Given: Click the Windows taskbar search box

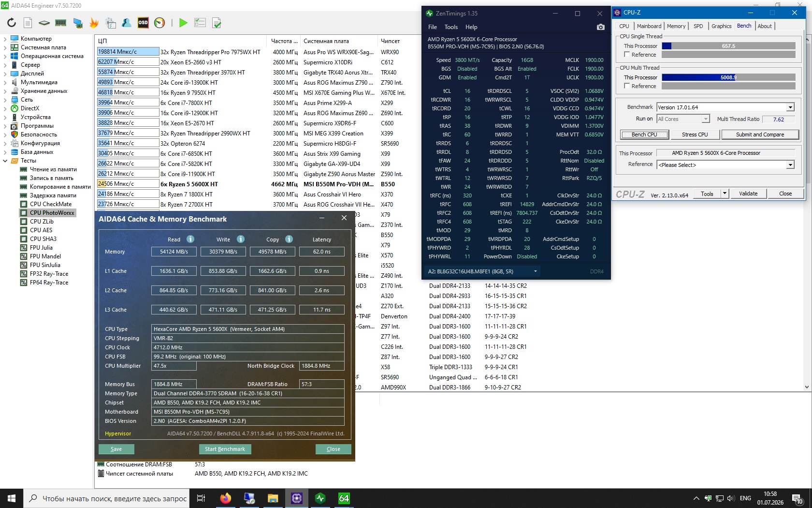Looking at the screenshot, I should pos(106,498).
